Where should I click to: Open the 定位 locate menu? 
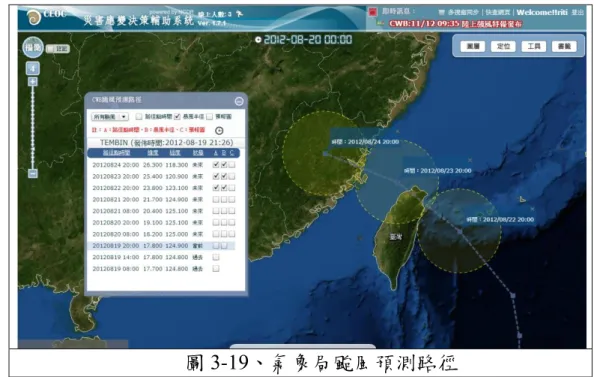pyautogui.click(x=503, y=46)
